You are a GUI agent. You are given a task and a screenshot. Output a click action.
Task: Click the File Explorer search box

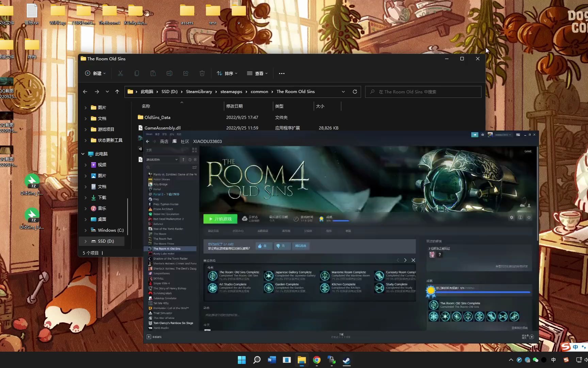click(423, 92)
